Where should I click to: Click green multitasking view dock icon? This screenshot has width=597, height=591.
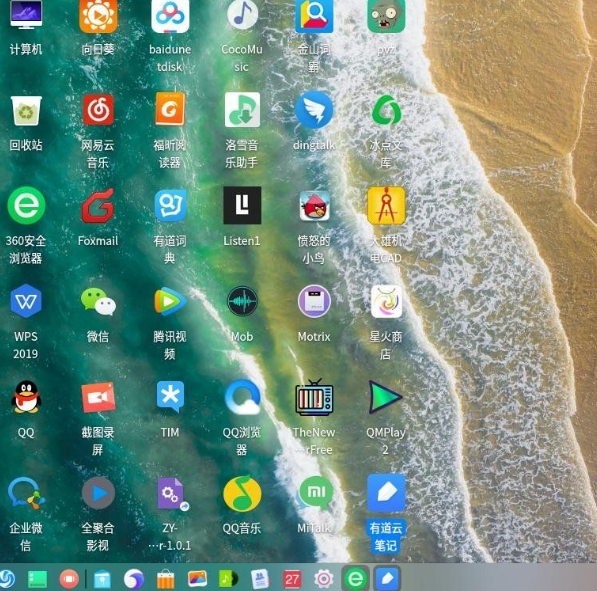37,579
